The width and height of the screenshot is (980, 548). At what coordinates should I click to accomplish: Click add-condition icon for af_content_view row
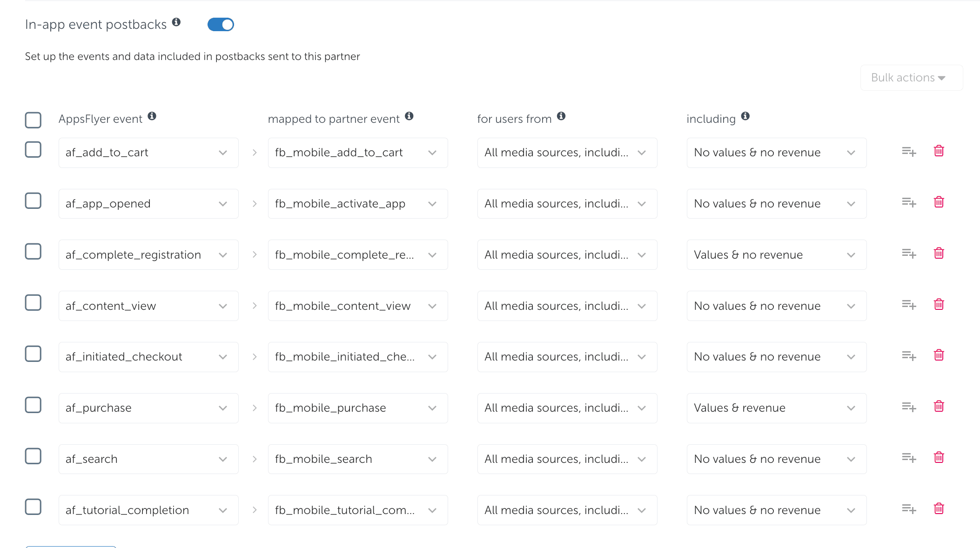(x=909, y=305)
